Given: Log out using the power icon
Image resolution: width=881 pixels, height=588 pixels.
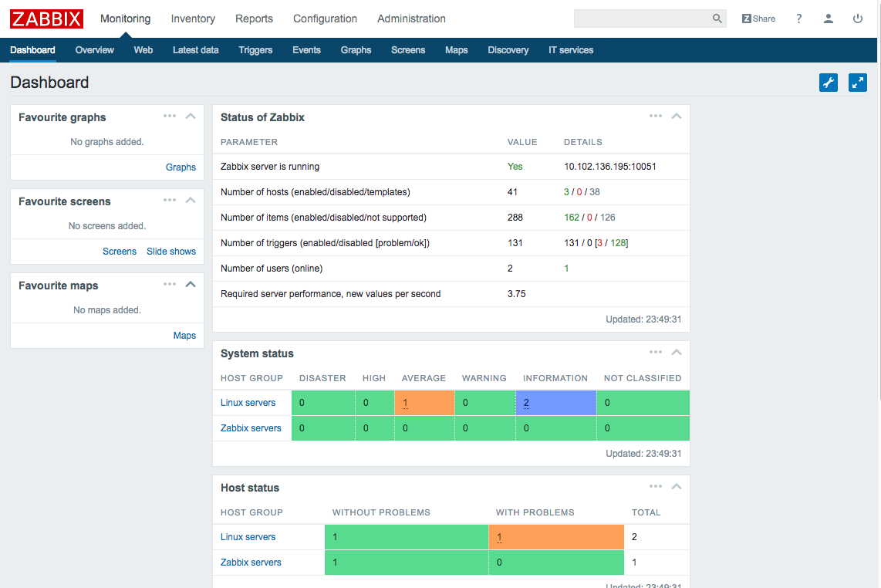Looking at the screenshot, I should coord(857,19).
